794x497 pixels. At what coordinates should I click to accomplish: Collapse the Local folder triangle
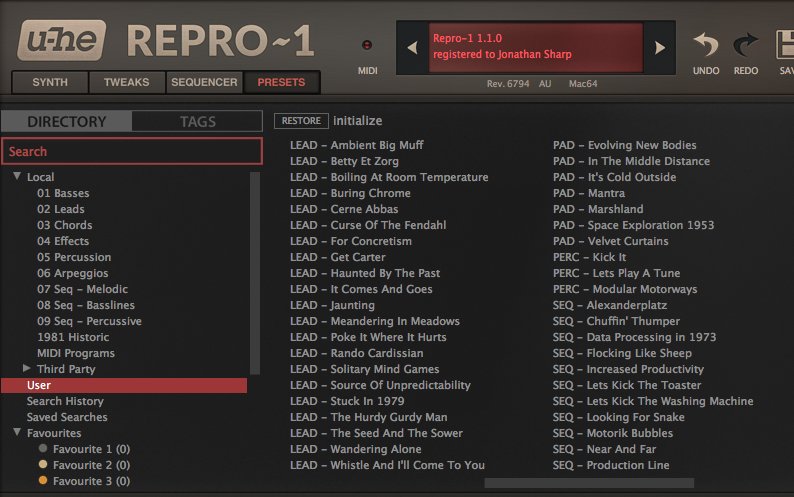17,176
